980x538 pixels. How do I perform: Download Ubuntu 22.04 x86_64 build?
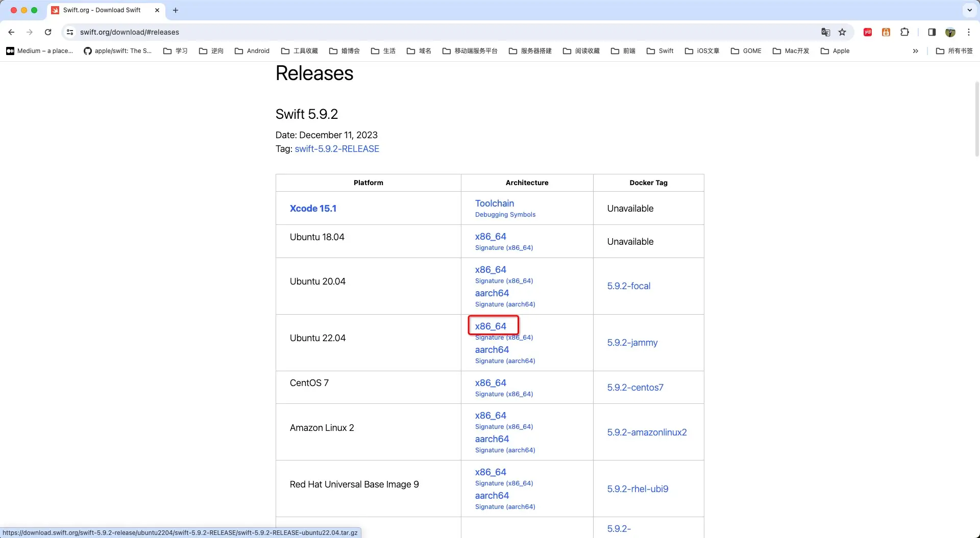[x=491, y=326]
